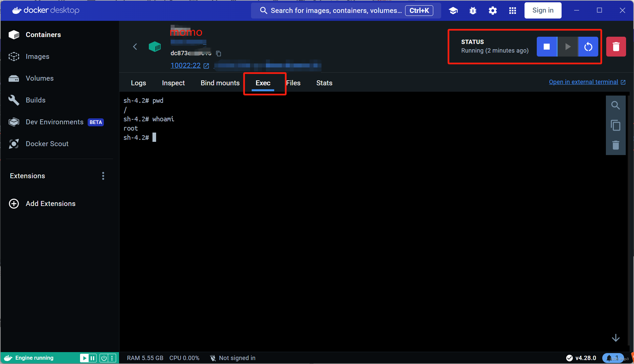Viewport: 634px width, 364px height.
Task: Pause the Docker engine
Action: pos(93,358)
